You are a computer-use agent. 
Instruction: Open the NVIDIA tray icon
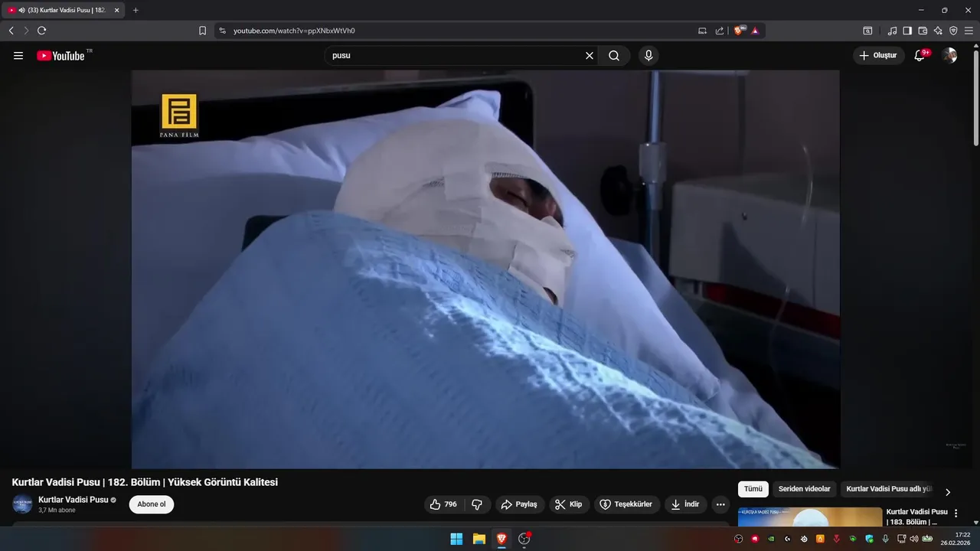pos(771,539)
